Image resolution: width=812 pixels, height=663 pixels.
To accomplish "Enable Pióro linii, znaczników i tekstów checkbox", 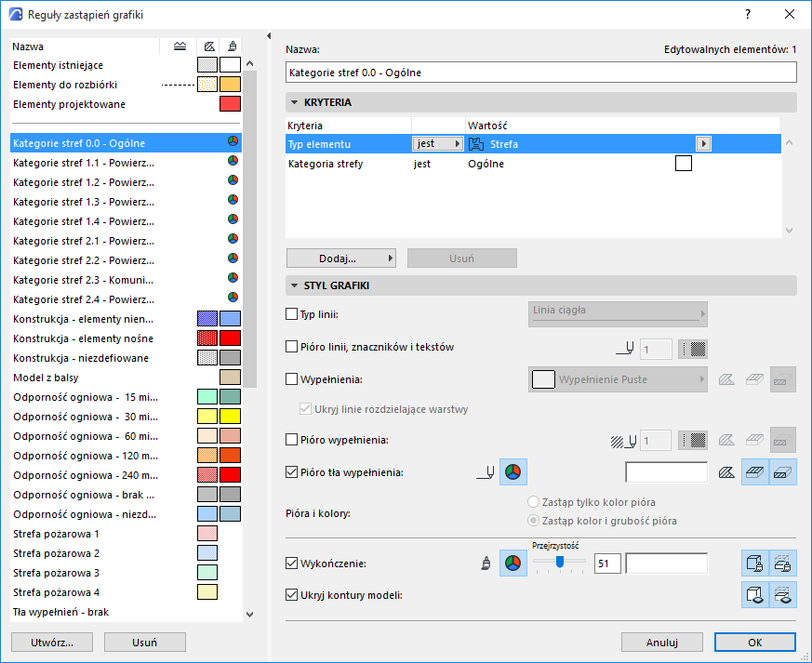I will pyautogui.click(x=291, y=347).
